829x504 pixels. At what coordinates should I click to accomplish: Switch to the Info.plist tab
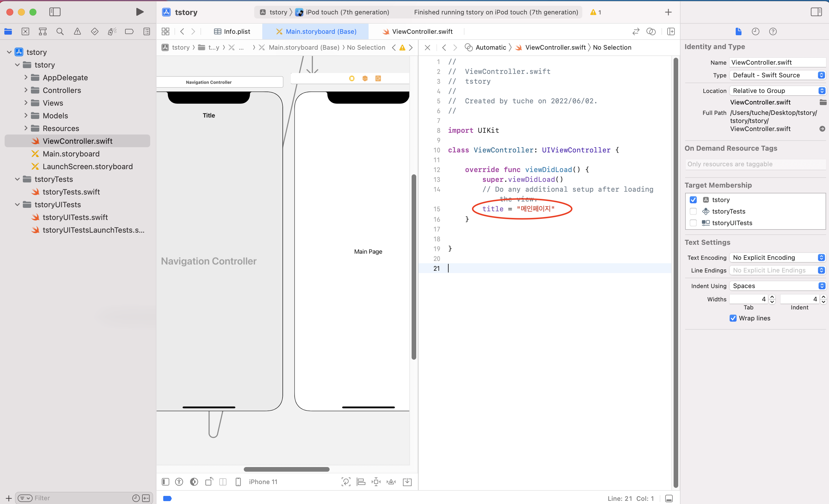tap(232, 31)
